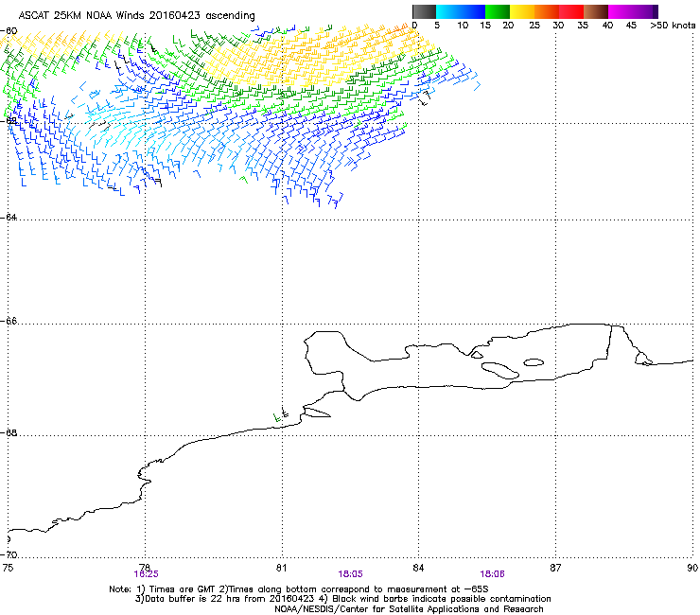700x615 pixels.
Task: Click the small triangular island near 81.5E
Action: pyautogui.click(x=318, y=413)
